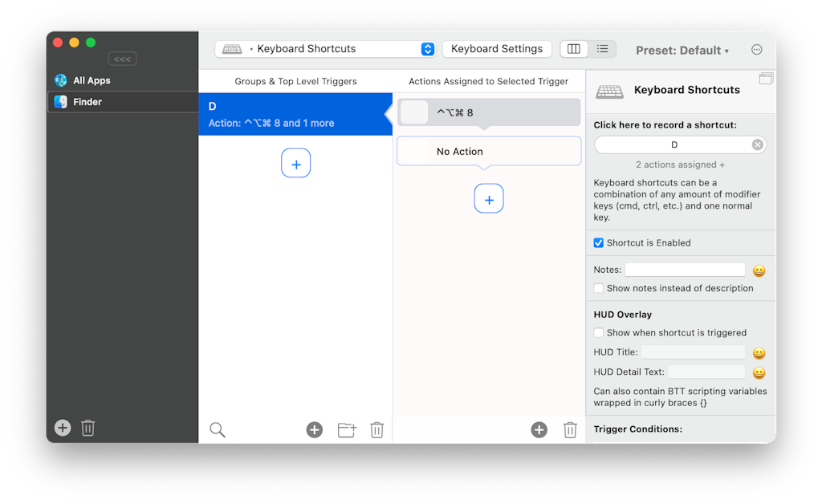The image size is (822, 504).
Task: Click the HUD Title input field
Action: tap(693, 352)
